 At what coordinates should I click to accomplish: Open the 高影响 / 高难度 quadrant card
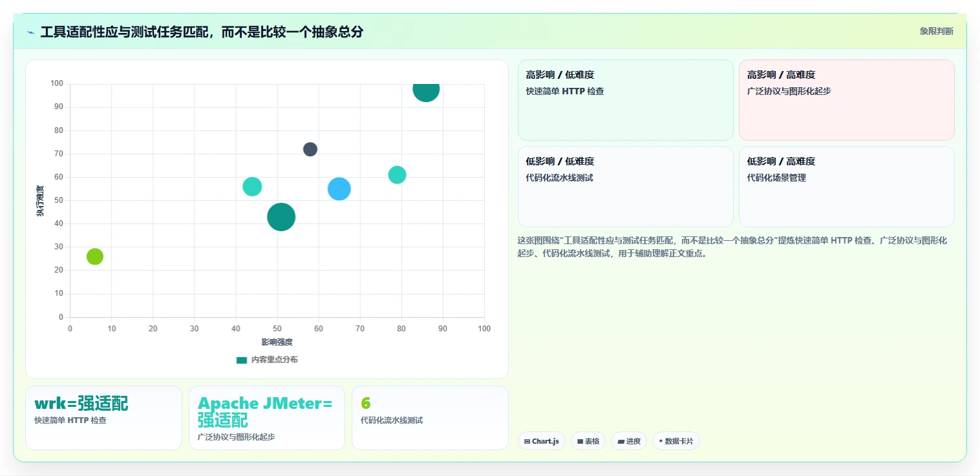[846, 100]
